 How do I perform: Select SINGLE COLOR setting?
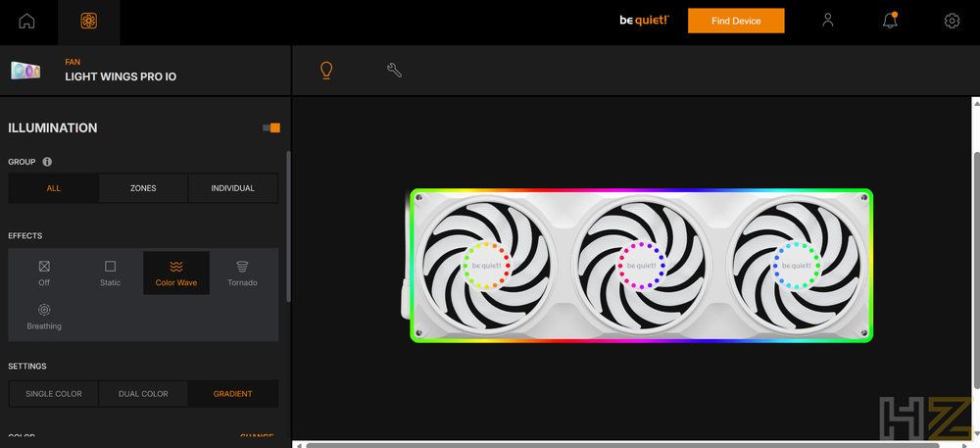pos(54,394)
